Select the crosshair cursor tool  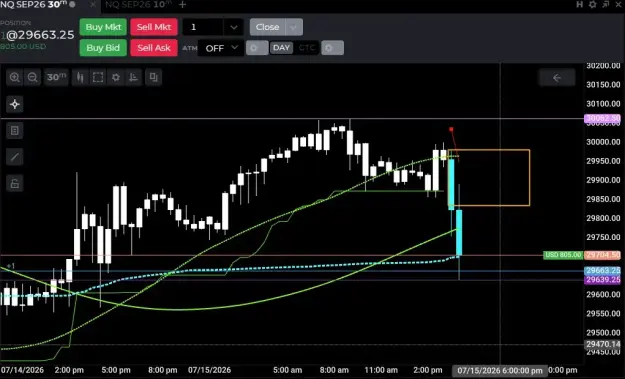coord(15,104)
